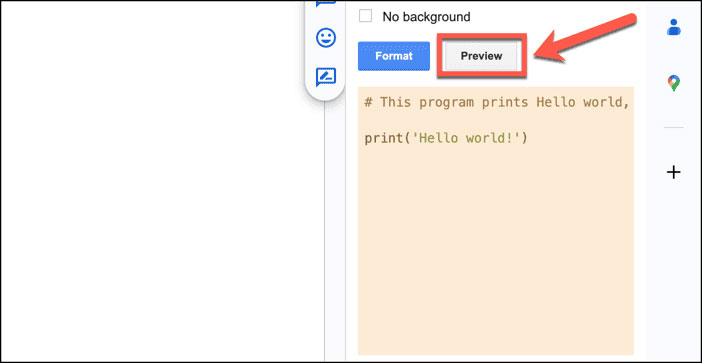Click the suggest edits icon

point(325,77)
